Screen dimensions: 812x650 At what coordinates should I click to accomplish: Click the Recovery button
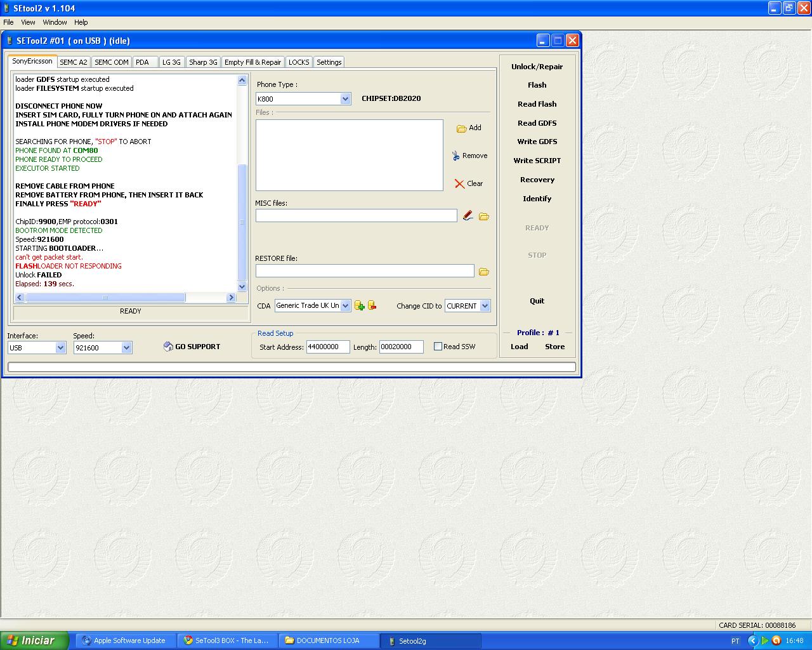[x=537, y=180]
